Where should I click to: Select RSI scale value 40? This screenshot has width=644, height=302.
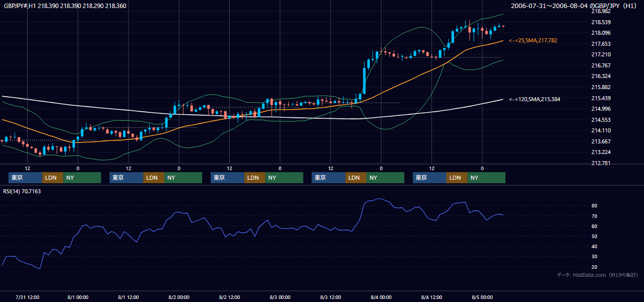[594, 246]
